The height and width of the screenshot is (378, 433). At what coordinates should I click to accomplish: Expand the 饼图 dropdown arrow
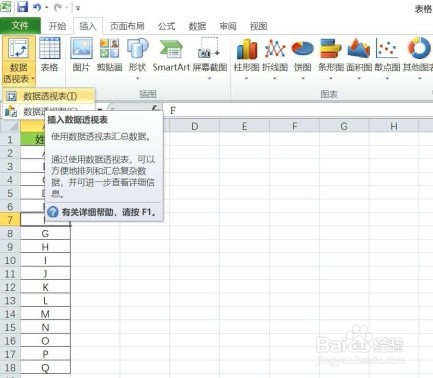pos(303,79)
